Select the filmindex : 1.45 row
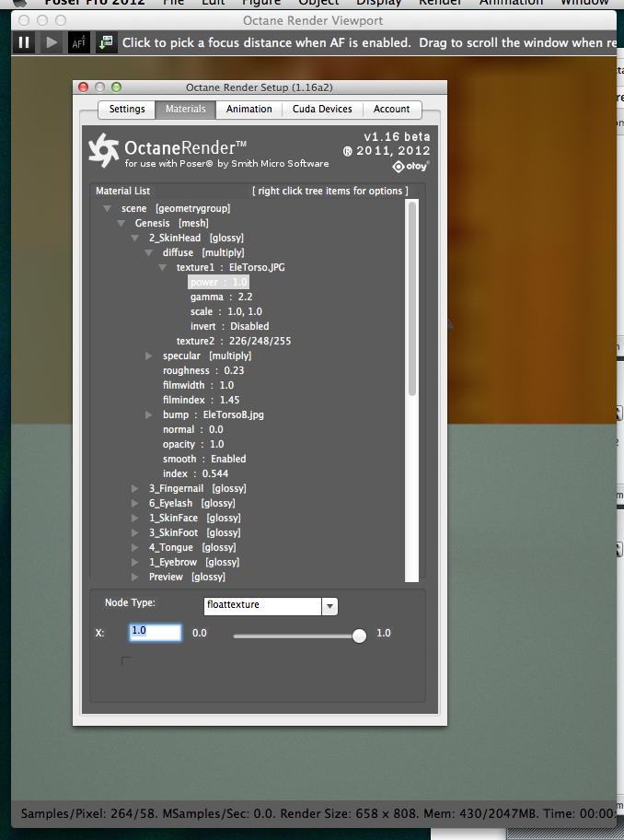 click(x=202, y=400)
